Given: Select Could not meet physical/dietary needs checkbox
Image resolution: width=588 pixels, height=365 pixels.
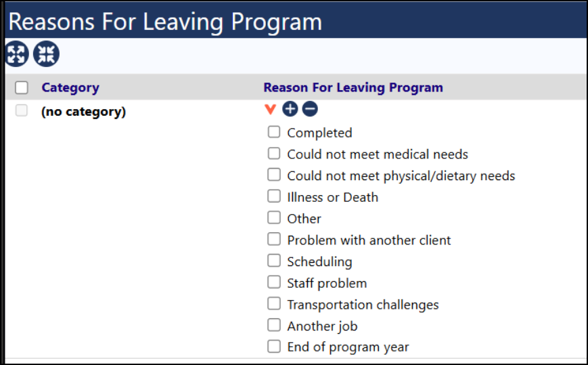Looking at the screenshot, I should tap(274, 175).
